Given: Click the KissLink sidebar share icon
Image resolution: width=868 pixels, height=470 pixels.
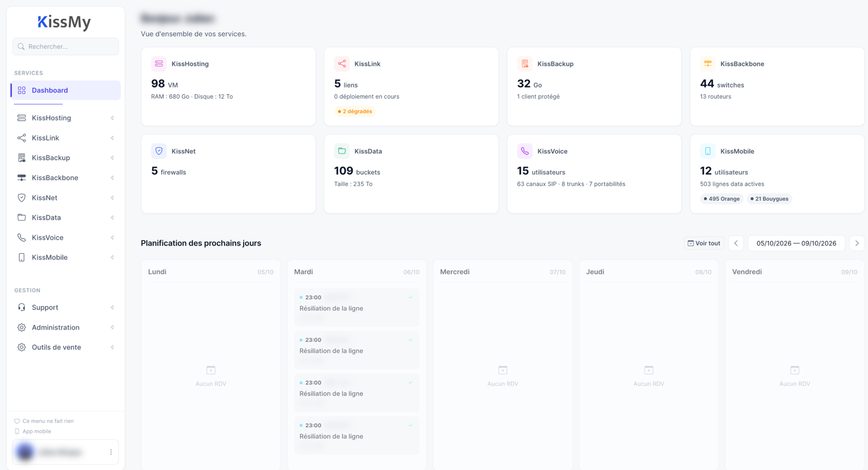Looking at the screenshot, I should [x=22, y=138].
